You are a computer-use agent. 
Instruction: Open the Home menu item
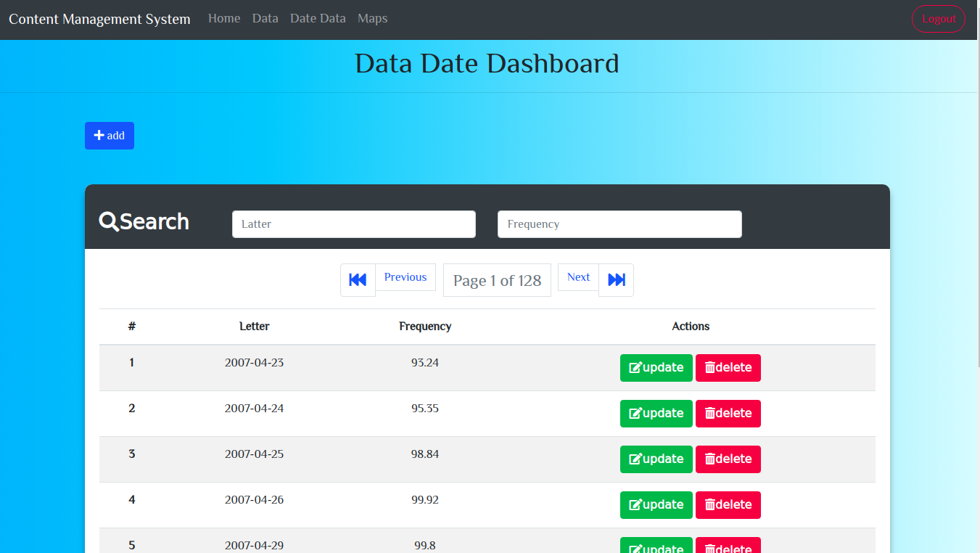[x=224, y=18]
